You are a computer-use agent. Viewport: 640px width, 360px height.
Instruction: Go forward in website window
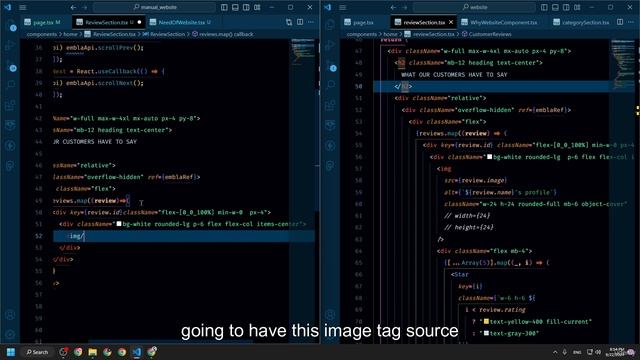tap(404, 7)
